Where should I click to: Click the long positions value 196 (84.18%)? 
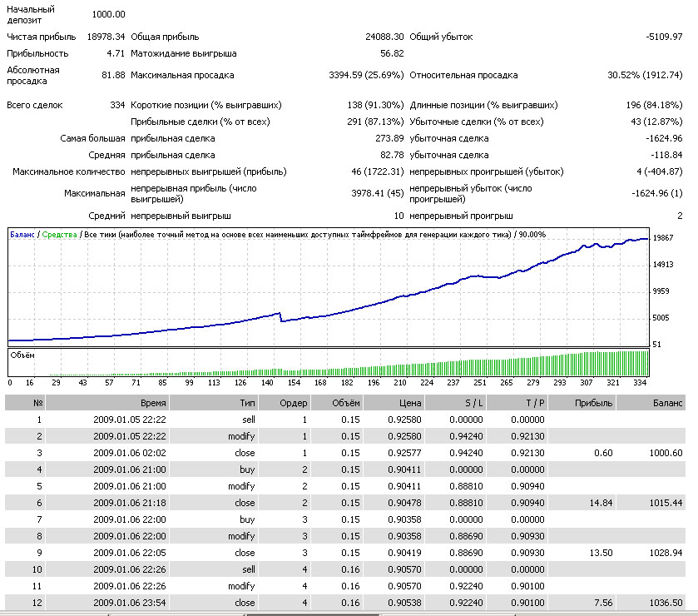654,105
